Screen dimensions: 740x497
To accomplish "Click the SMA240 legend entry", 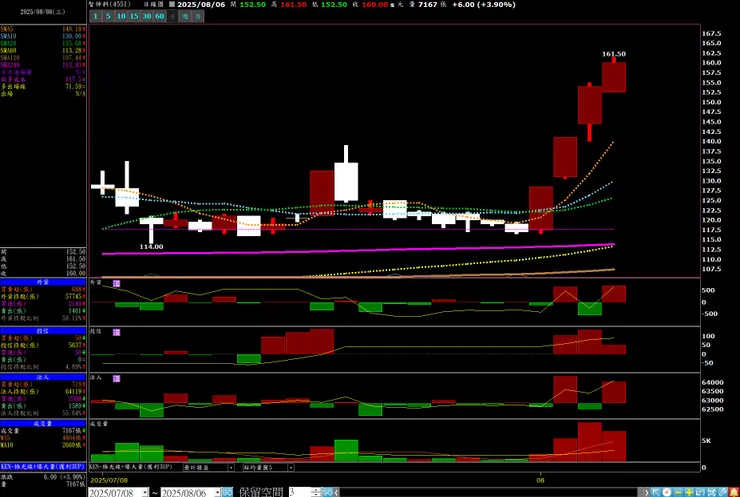I will [x=43, y=65].
